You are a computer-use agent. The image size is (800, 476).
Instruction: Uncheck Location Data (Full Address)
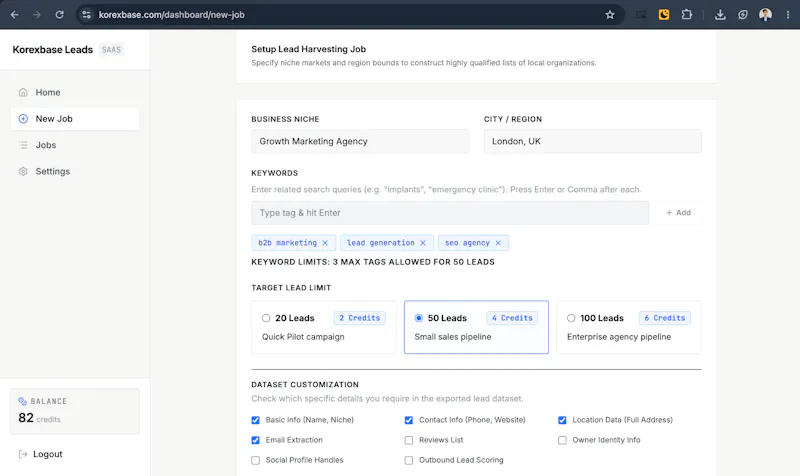(x=562, y=420)
